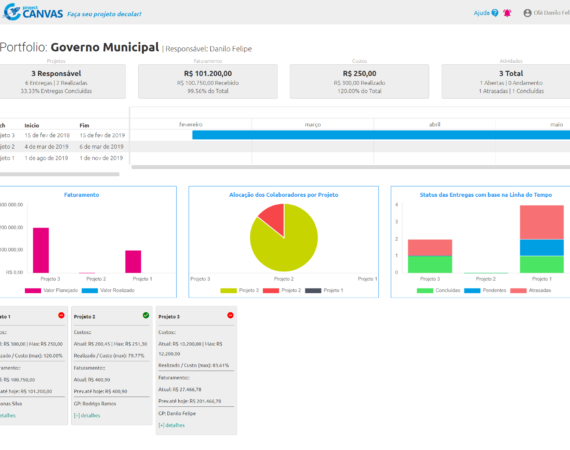
Task: Click the Projeto 1 magenta Faturamento bar
Action: click(133, 262)
